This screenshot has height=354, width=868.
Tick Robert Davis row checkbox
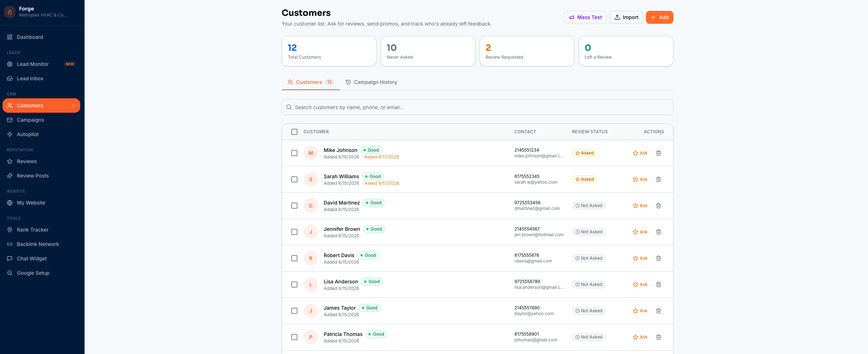point(294,258)
